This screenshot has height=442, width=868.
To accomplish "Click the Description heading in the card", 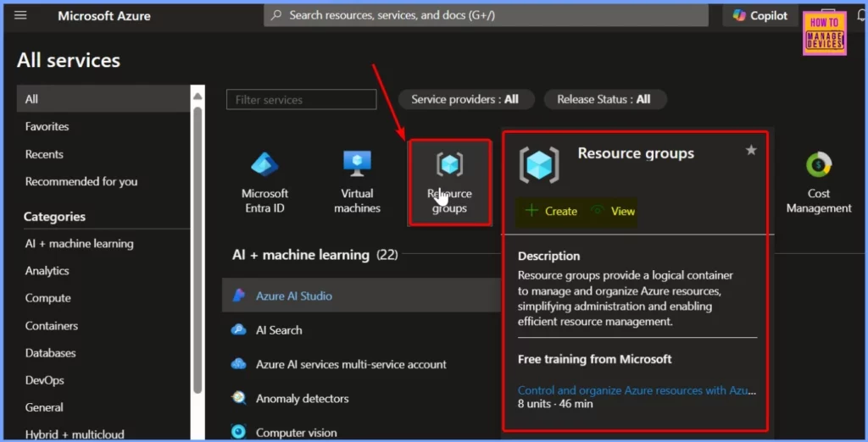I will click(548, 256).
